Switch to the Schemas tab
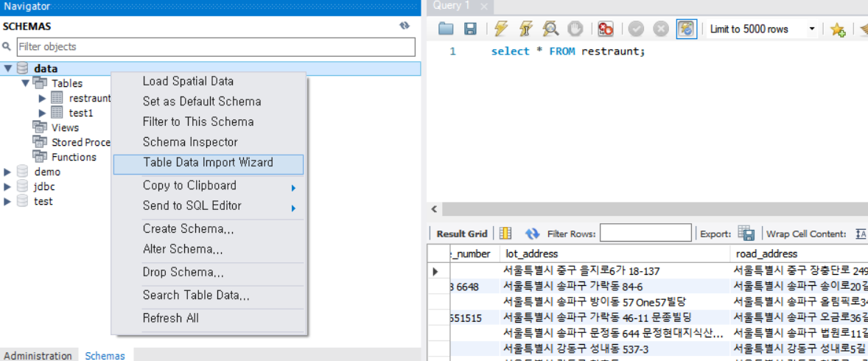The width and height of the screenshot is (868, 361). pyautogui.click(x=105, y=355)
